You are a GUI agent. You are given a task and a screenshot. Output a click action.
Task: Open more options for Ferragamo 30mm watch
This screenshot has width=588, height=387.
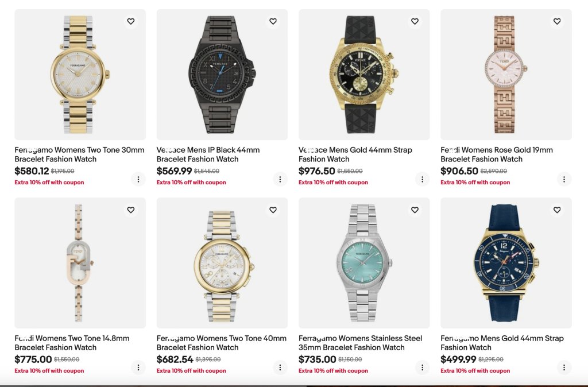click(138, 179)
